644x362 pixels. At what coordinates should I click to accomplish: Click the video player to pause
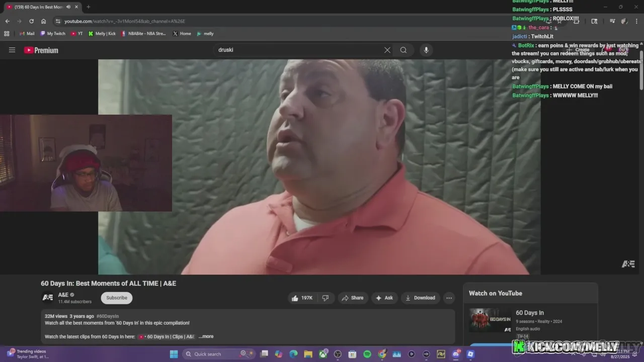click(x=319, y=167)
